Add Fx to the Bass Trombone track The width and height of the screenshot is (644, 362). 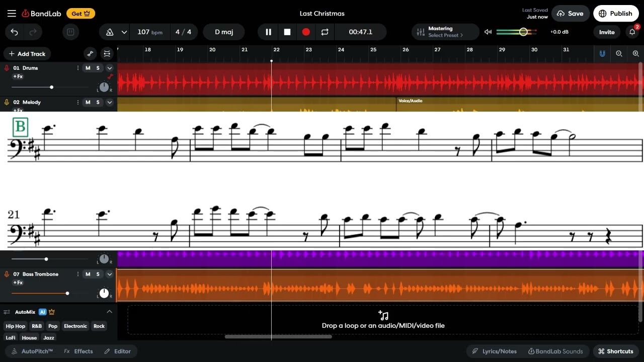click(x=18, y=283)
